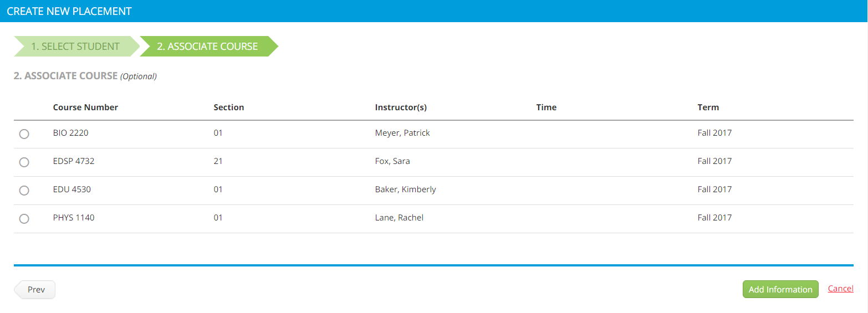Go to previous step with Prev
This screenshot has height=313, width=868.
[x=35, y=289]
